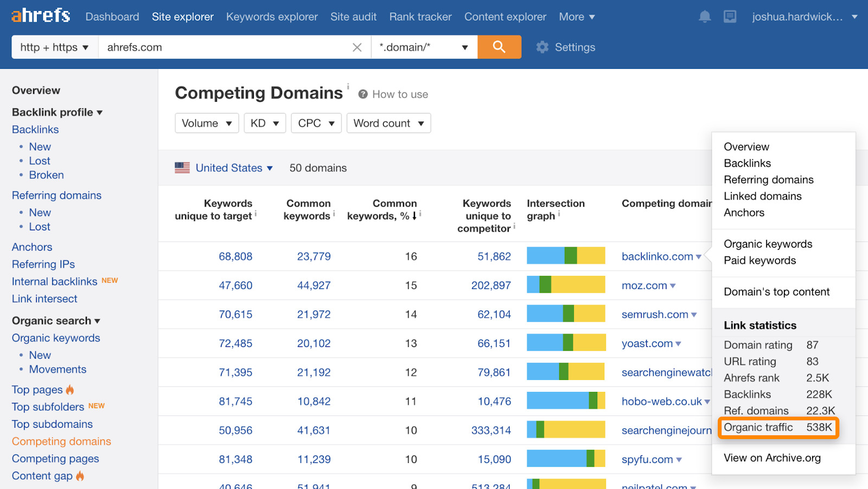Open the Volume filter dropdown

point(206,123)
